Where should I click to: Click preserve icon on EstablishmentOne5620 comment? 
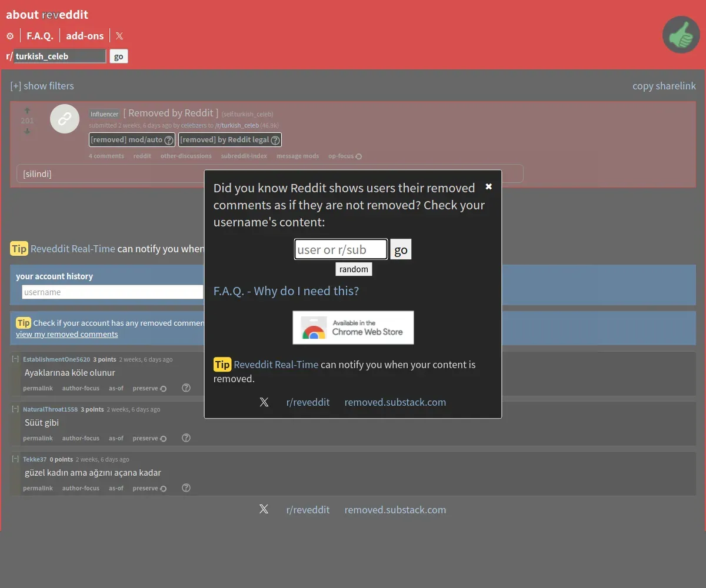tap(164, 389)
